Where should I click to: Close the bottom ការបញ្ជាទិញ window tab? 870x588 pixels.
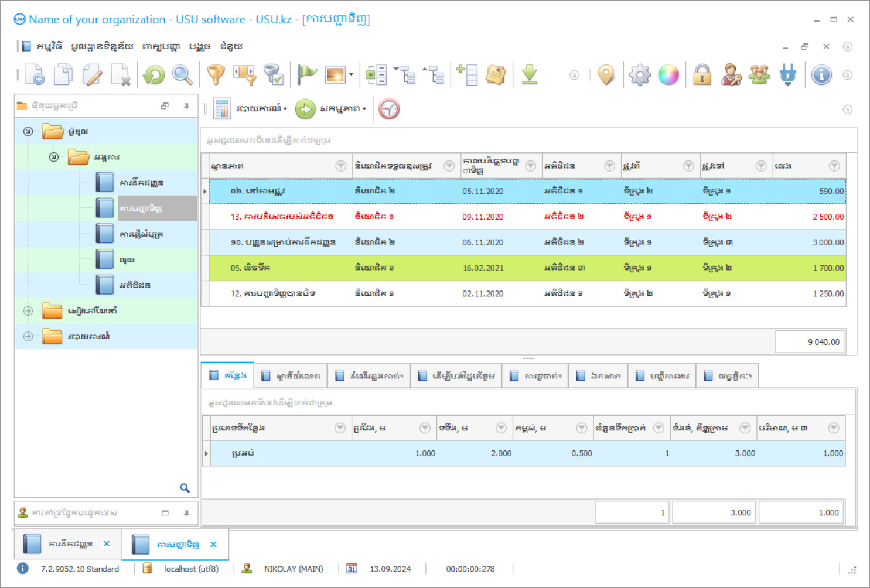point(213,544)
